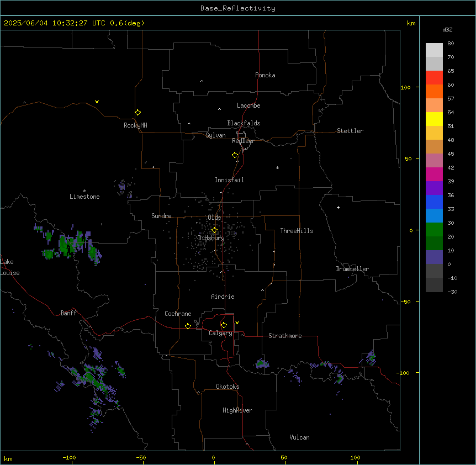Image resolution: width=476 pixels, height=465 pixels.
Task: Click the white plus marker north of Drumheller
Action: click(338, 207)
